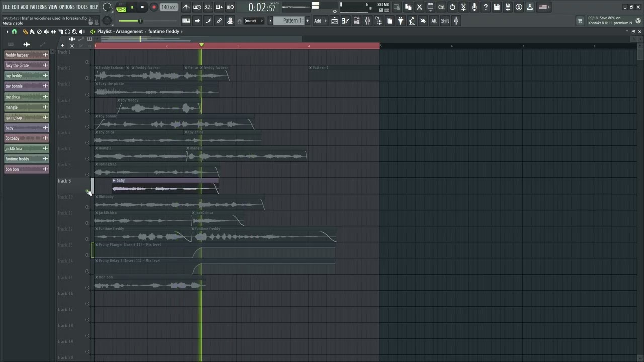Toggle the playlist snap magnet
The height and width of the screenshot is (362, 644).
[x=14, y=32]
